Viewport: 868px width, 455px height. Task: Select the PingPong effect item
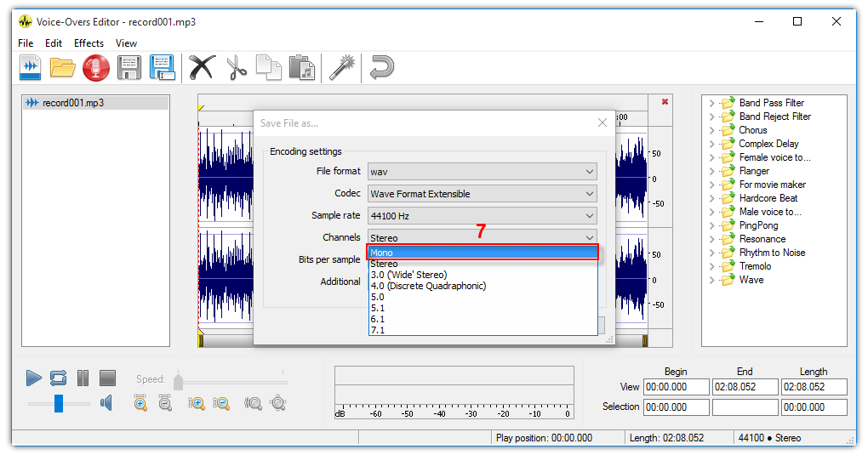(758, 225)
